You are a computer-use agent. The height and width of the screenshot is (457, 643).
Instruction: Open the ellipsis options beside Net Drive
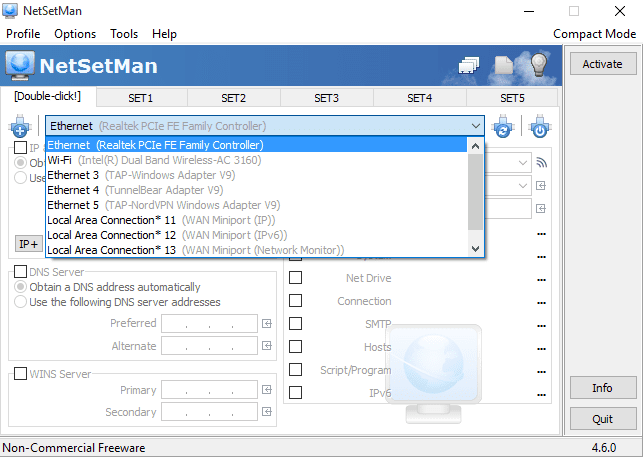click(x=541, y=279)
